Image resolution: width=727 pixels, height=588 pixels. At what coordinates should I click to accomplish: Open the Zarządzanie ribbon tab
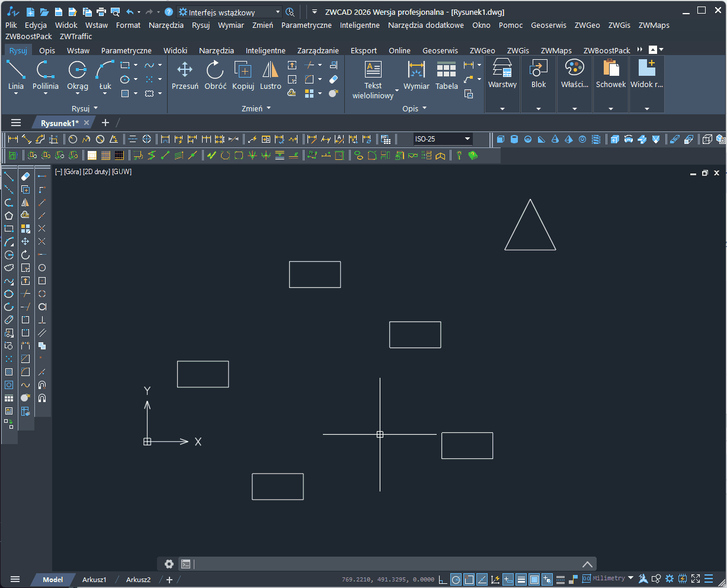point(318,51)
